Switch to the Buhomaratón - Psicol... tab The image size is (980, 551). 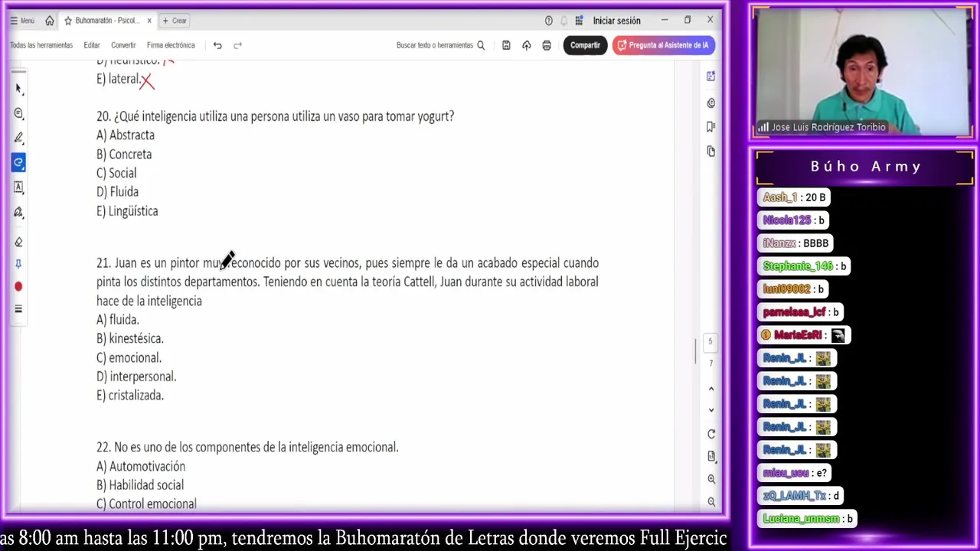[x=106, y=21]
